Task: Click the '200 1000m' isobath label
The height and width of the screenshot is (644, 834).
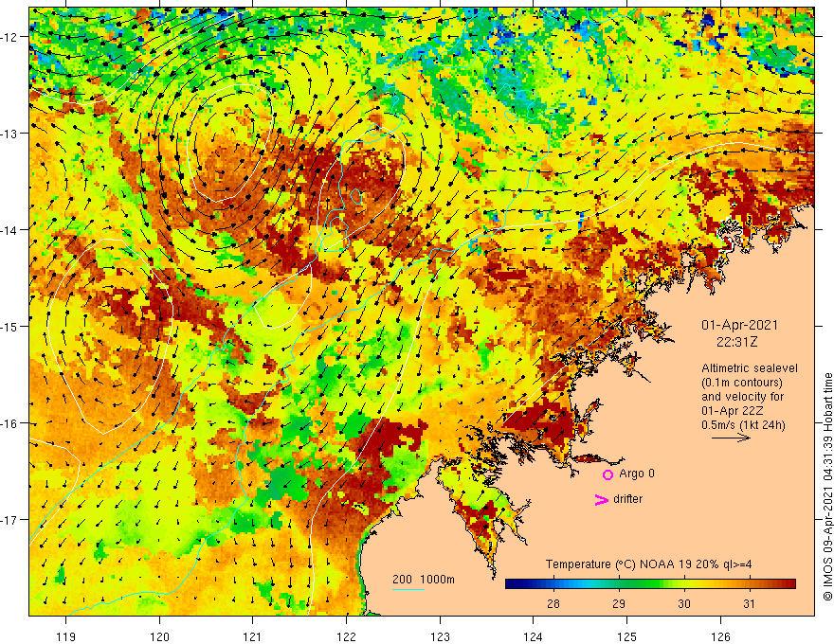Action: [424, 580]
